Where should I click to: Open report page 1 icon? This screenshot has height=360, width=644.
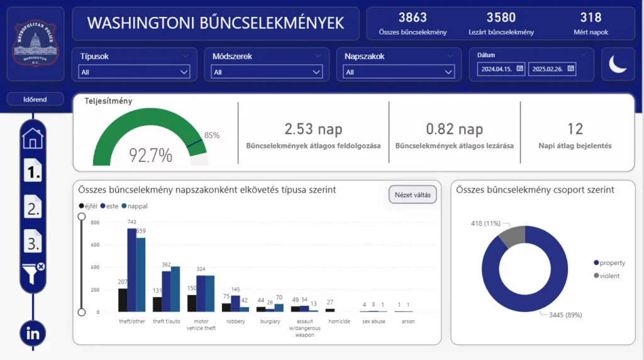(x=33, y=171)
